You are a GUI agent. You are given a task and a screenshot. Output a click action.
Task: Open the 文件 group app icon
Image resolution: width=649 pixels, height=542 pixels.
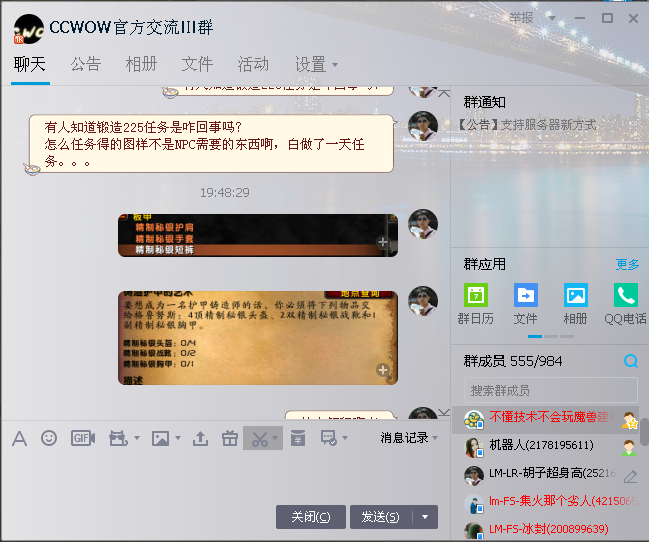[x=526, y=304]
